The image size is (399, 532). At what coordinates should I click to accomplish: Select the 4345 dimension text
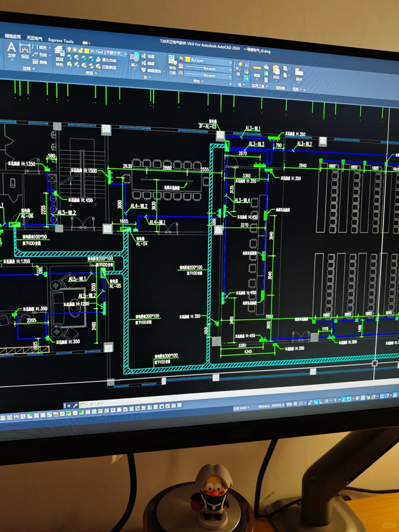(x=248, y=351)
